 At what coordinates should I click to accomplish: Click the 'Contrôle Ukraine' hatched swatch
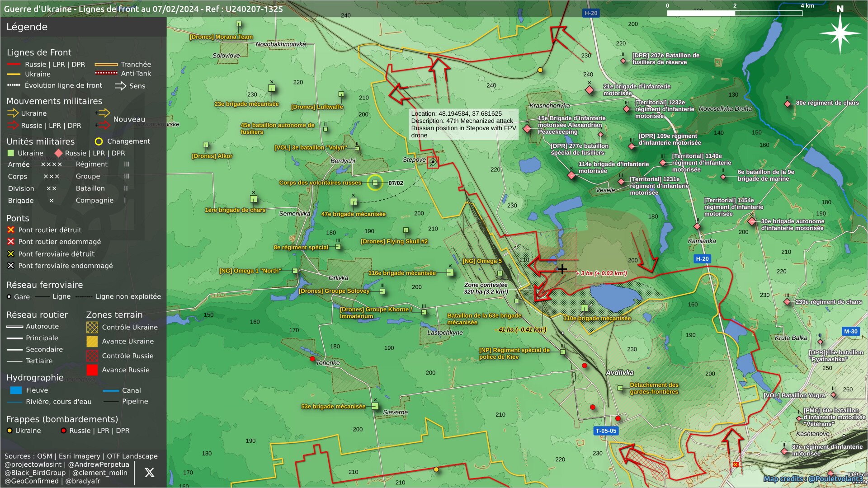point(92,327)
